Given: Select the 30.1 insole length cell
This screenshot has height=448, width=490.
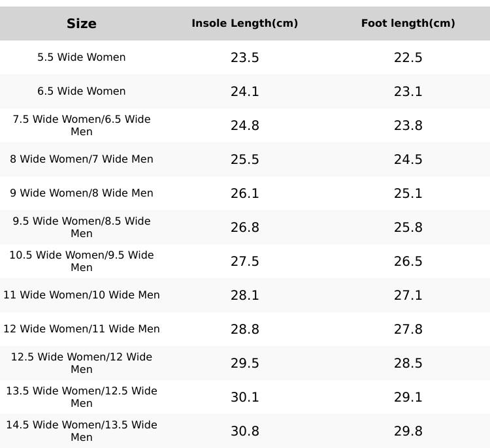Looking at the screenshot, I should 245,397.
